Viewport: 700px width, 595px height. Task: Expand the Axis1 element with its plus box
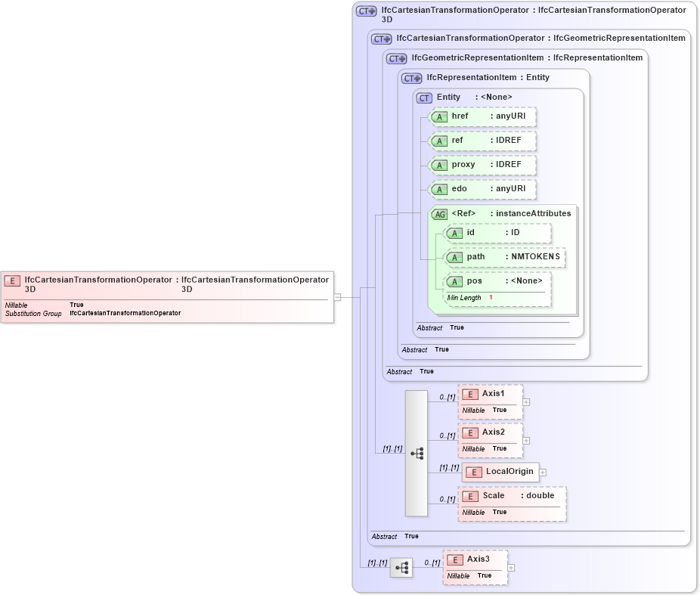click(525, 402)
